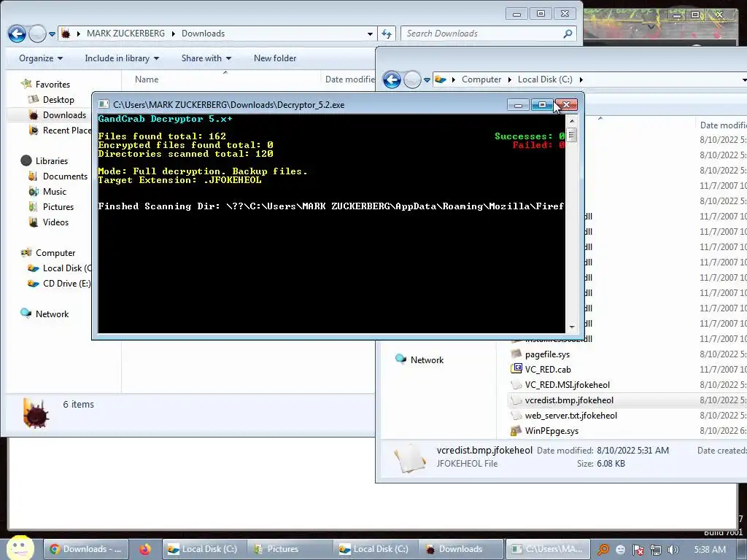Go forward in the Downloads window
Image resolution: width=747 pixels, height=560 pixels.
click(37, 34)
